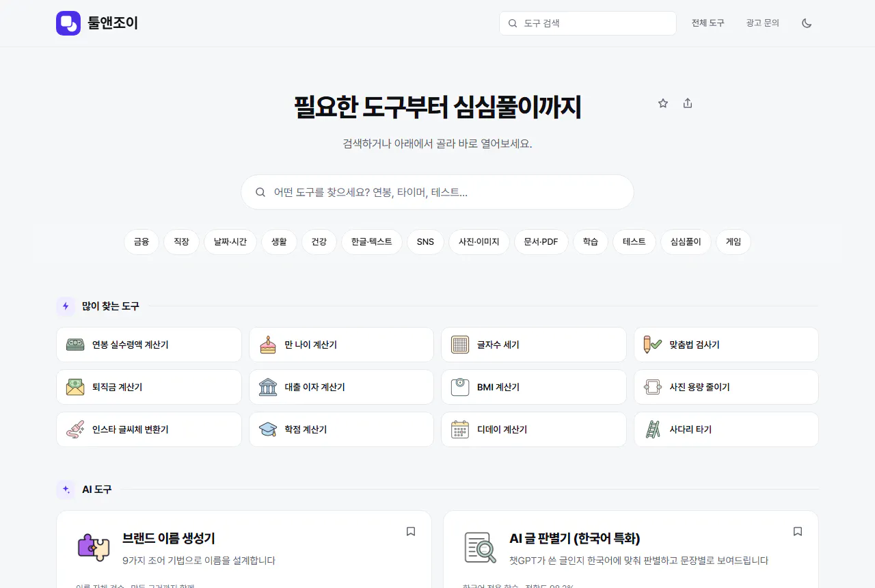Viewport: 875px width, 588px height.
Task: Click the lightning icon beside 많이 찾는 도구
Action: click(66, 306)
